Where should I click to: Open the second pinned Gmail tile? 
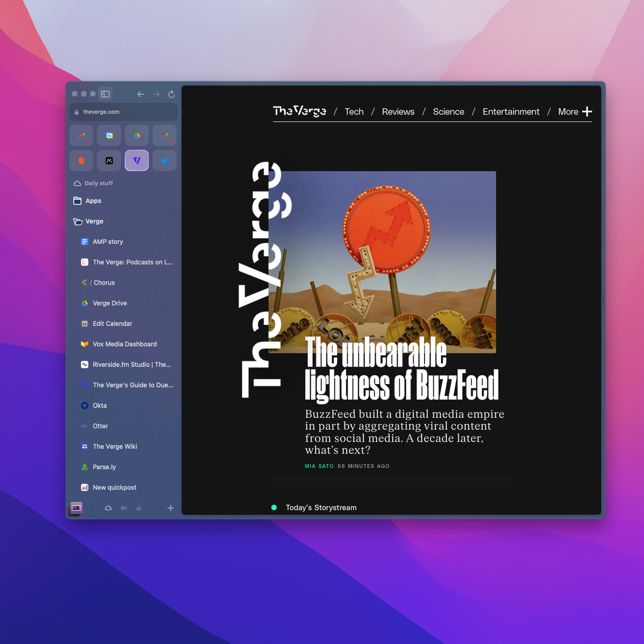tap(165, 135)
